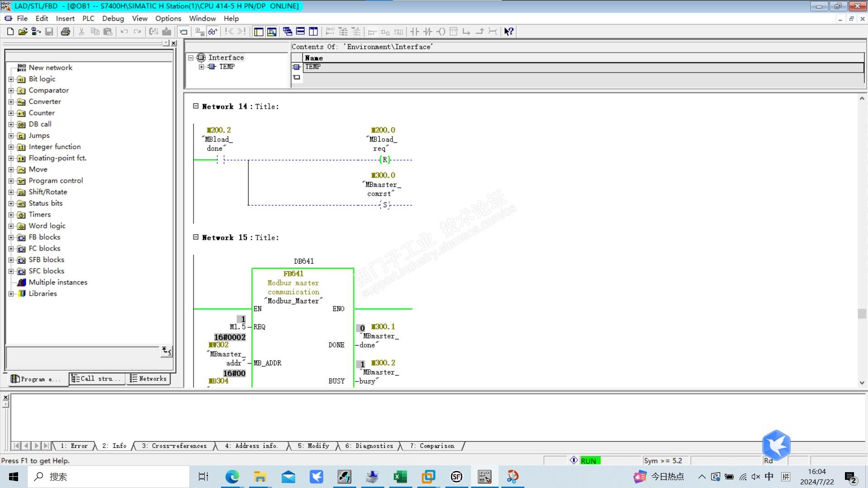Viewport: 868px width, 488px height.
Task: Toggle the Overviews panel toolbar button
Action: [259, 32]
